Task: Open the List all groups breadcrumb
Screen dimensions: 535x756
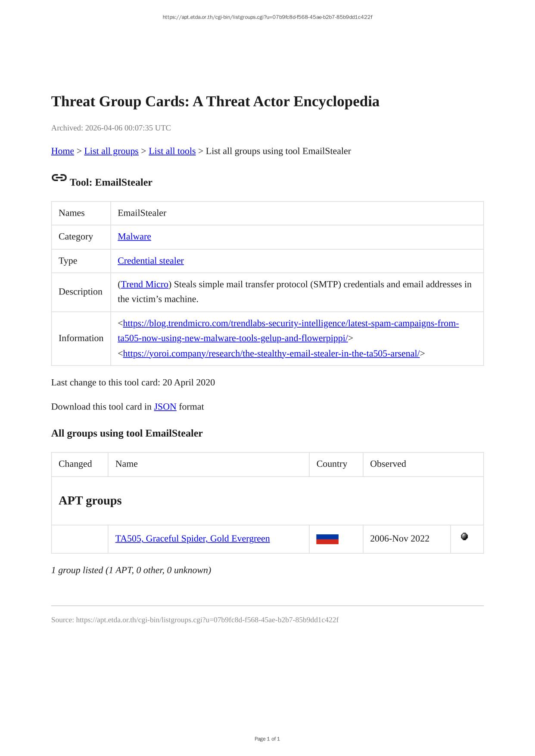Action: click(111, 151)
